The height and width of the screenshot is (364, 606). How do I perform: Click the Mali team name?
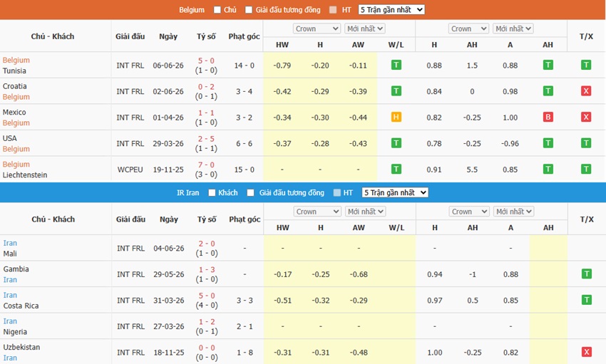[10, 254]
